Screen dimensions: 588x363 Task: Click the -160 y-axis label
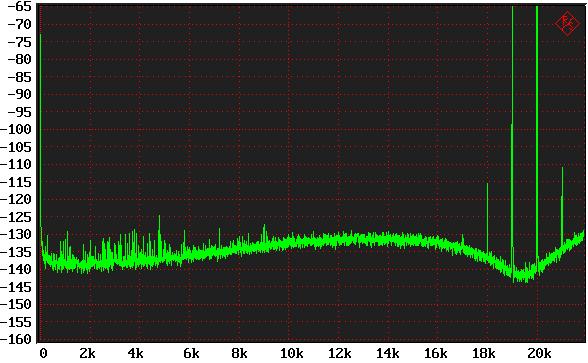coord(16,339)
